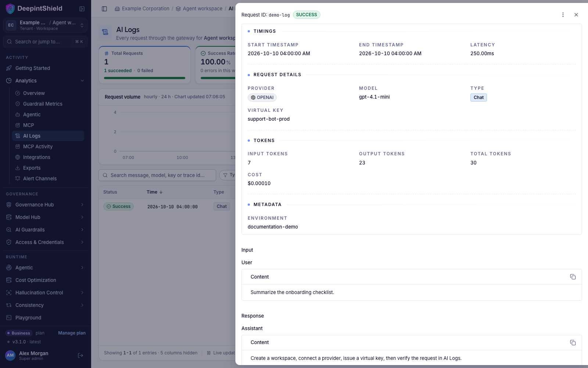The height and width of the screenshot is (368, 588).
Task: Go to Analytics Overview
Action: tap(48, 93)
